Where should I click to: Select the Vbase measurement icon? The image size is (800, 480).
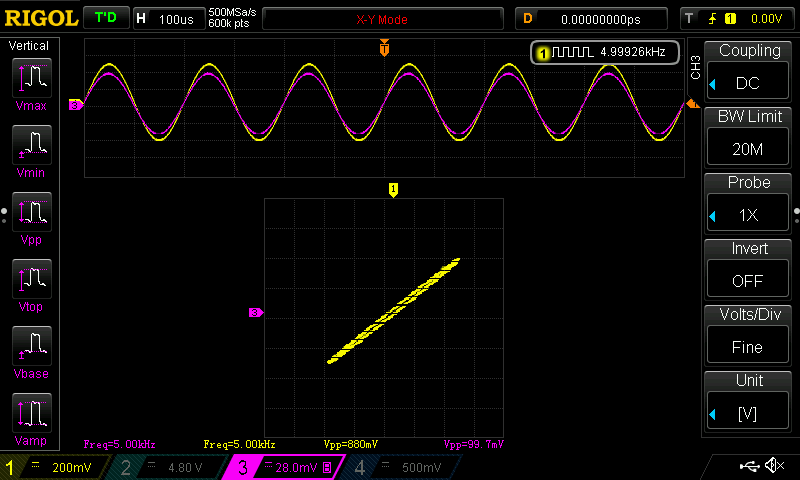pyautogui.click(x=32, y=346)
